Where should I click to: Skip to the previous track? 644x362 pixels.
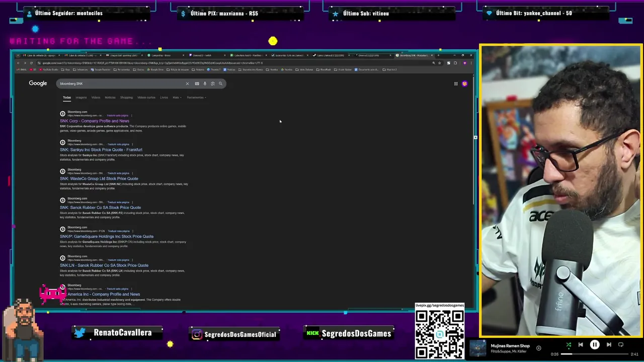(581, 345)
